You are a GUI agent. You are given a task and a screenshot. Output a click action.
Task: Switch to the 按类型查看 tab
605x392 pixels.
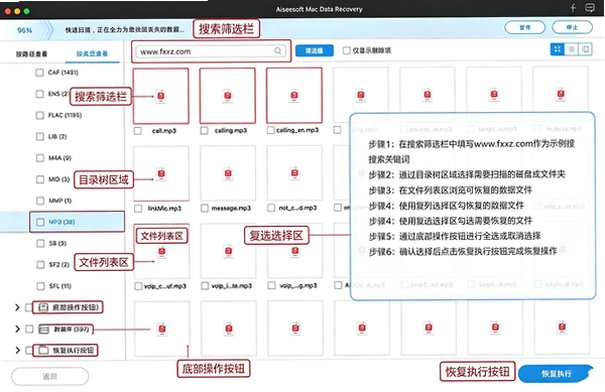click(92, 54)
